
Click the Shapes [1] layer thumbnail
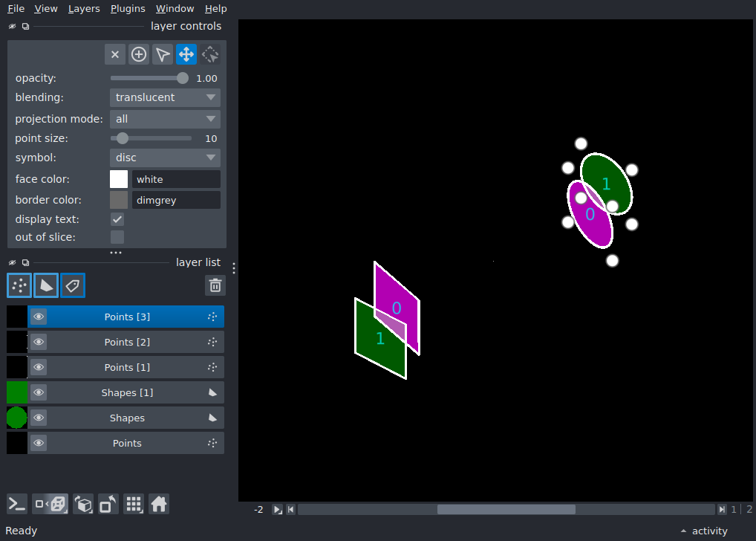17,392
